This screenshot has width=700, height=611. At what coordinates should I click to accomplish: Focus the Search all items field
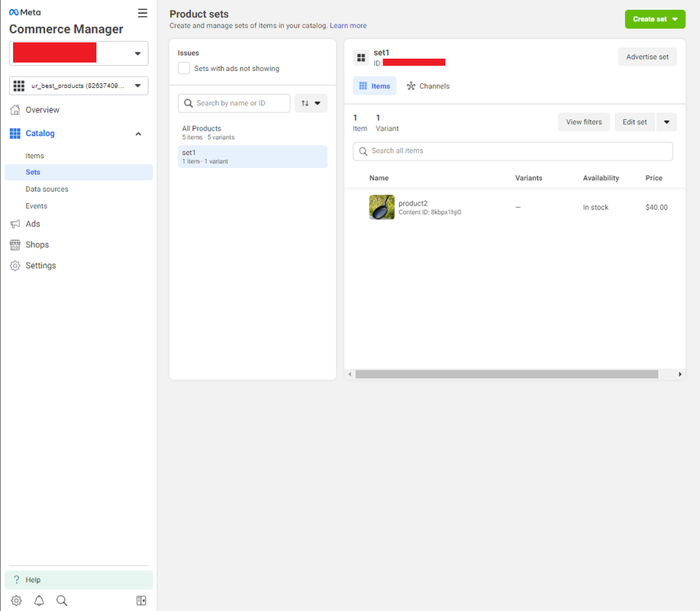(x=513, y=151)
